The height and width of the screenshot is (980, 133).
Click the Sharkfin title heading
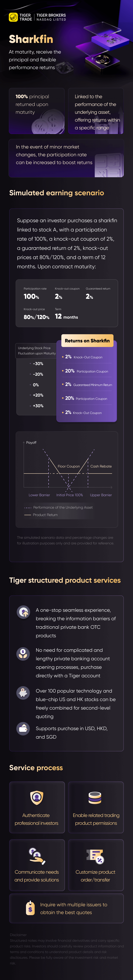click(x=31, y=39)
